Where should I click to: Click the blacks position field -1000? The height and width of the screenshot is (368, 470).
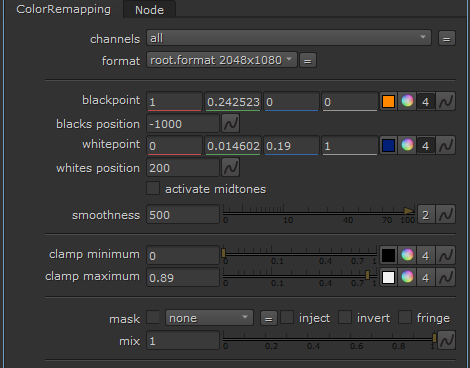183,124
